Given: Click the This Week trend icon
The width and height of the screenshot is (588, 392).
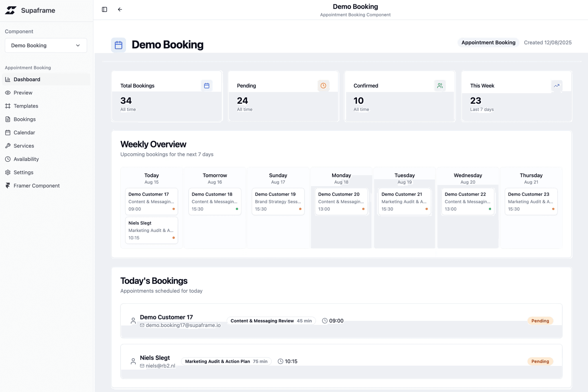Looking at the screenshot, I should (x=556, y=85).
